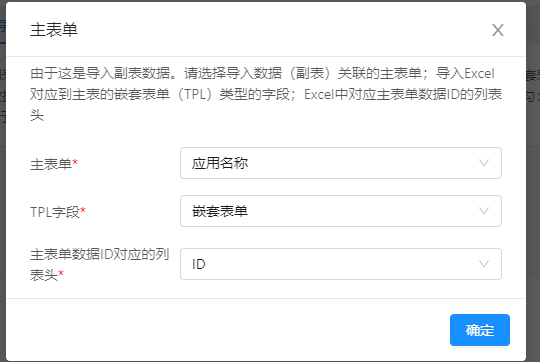
Task: Click the 主表单 dialog title text
Action: pyautogui.click(x=54, y=30)
